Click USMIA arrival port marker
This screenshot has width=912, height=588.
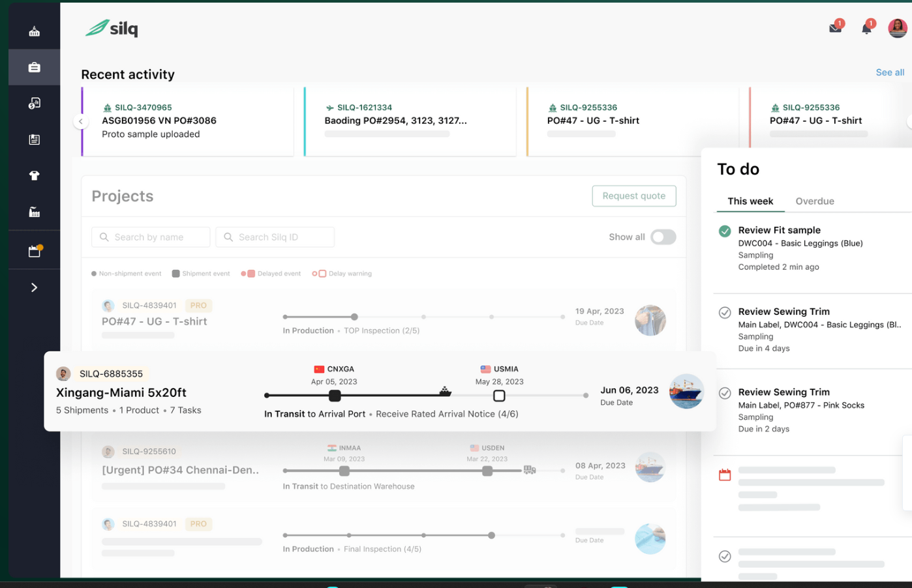[499, 396]
